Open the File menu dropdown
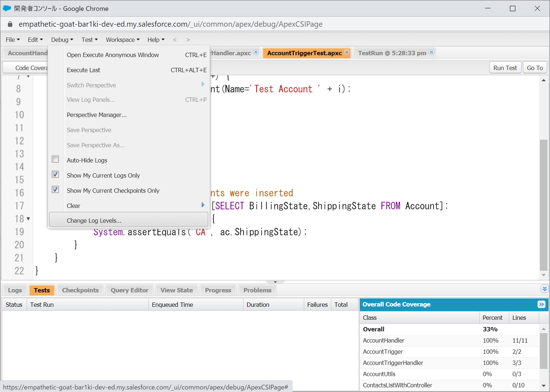 point(13,40)
